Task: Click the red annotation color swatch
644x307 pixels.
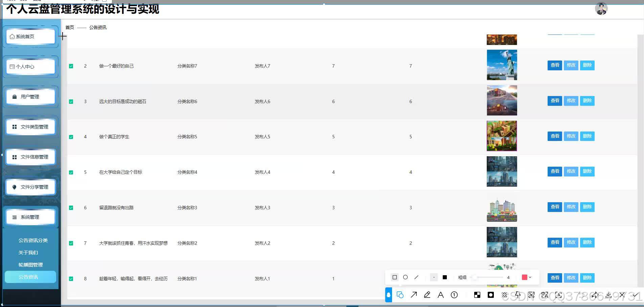Action: pos(525,277)
